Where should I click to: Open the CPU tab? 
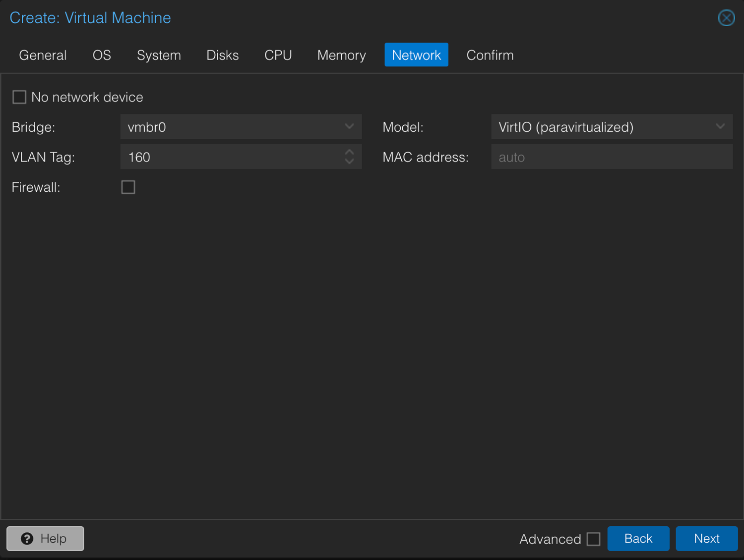coord(278,55)
